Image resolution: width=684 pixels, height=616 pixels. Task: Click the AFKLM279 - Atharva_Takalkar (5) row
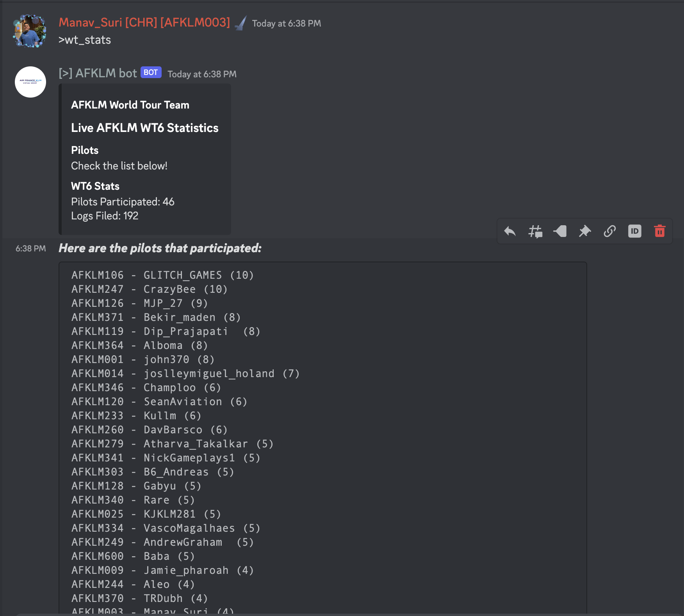coord(173,444)
